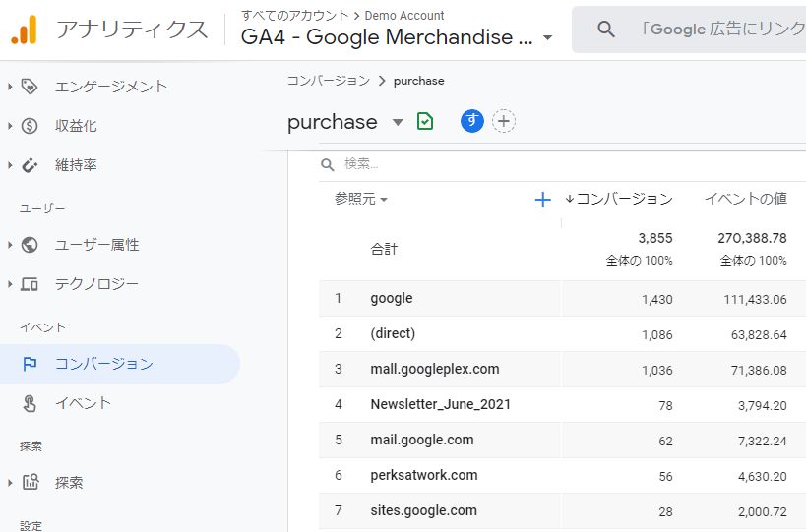Open the purchase event dropdown arrow
Image resolution: width=806 pixels, height=532 pixels.
(398, 122)
